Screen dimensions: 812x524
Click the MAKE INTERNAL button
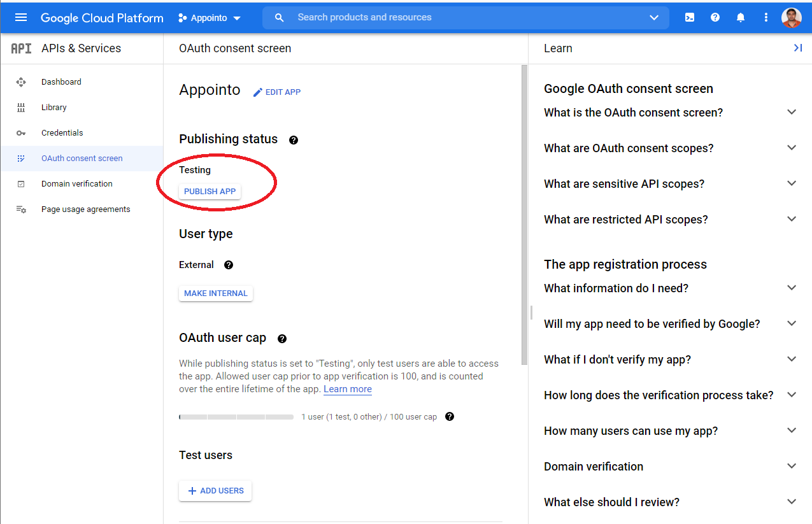[x=216, y=294]
